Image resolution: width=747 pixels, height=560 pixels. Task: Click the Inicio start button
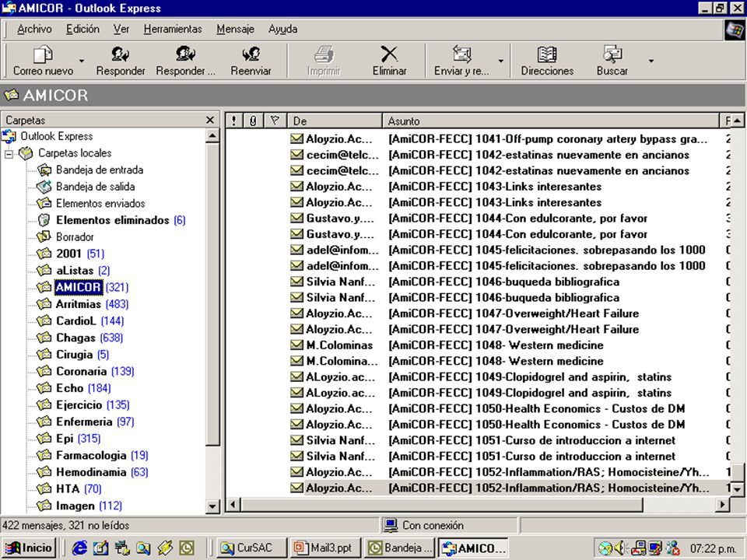click(30, 548)
